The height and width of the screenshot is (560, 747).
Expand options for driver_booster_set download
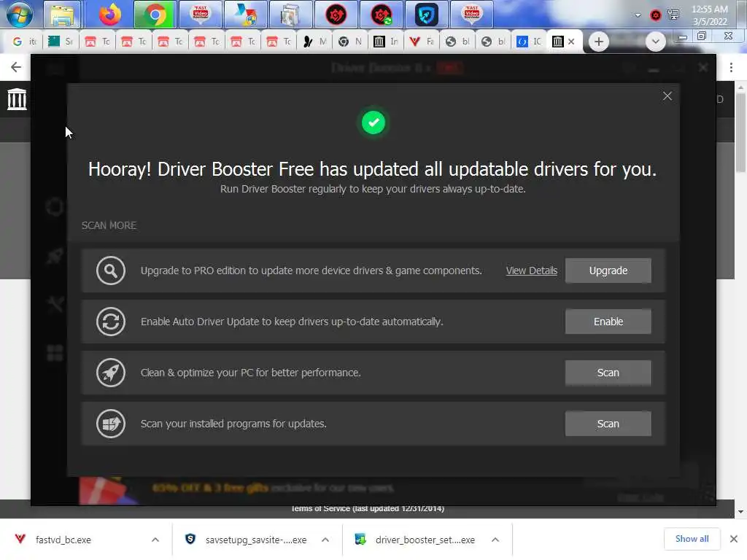coord(495,540)
